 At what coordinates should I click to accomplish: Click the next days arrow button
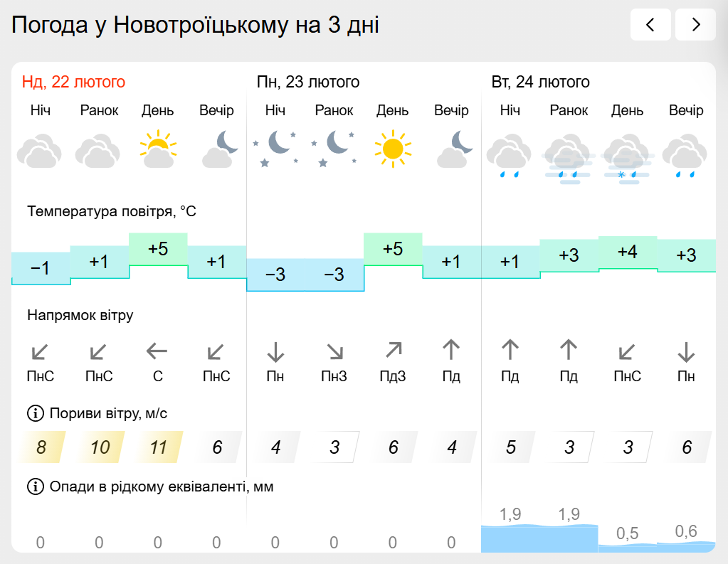[695, 26]
